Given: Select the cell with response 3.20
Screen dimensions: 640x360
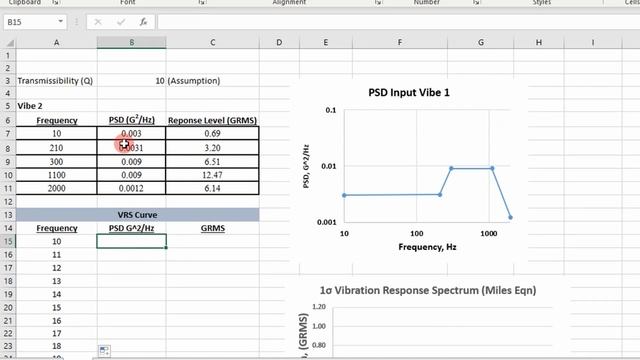Looking at the screenshot, I should click(213, 148).
